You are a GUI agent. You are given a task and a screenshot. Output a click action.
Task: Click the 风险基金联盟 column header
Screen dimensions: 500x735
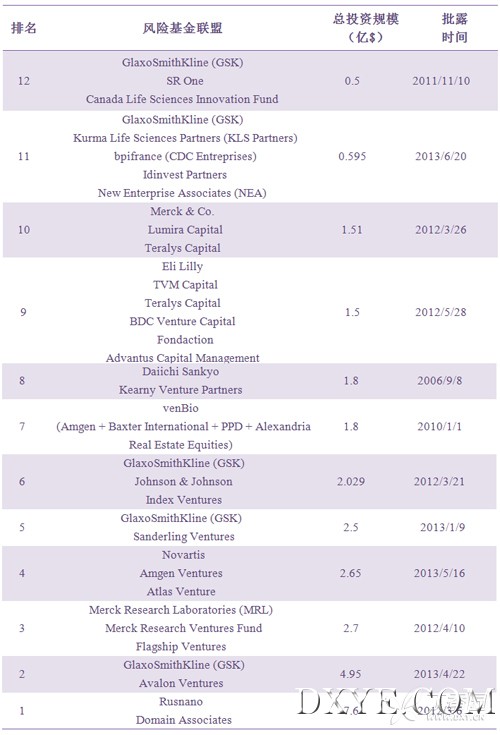click(183, 28)
